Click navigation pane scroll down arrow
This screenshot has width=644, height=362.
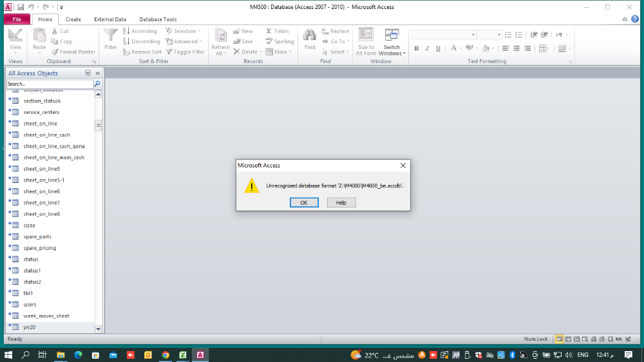point(98,329)
